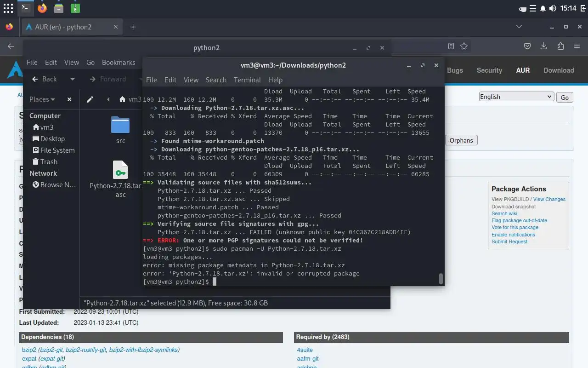
Task: Select the src folder icon
Action: tap(120, 125)
